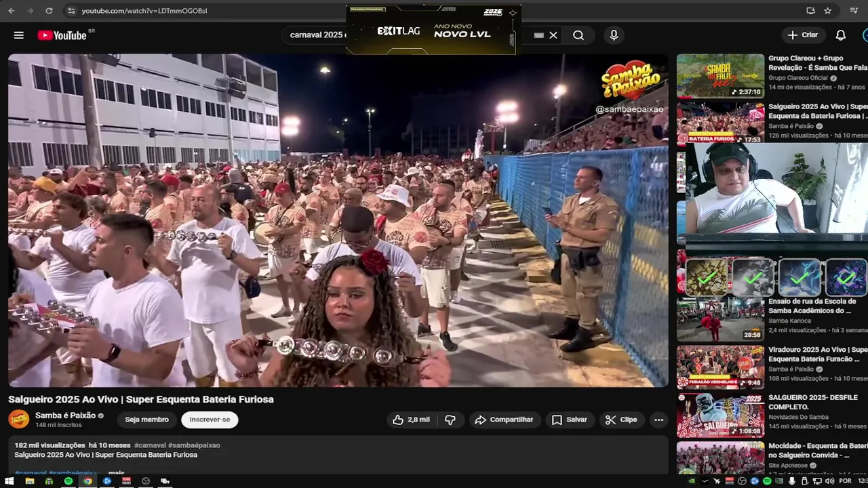868x488 pixels.
Task: Join channel with Seja membro
Action: [x=146, y=420]
